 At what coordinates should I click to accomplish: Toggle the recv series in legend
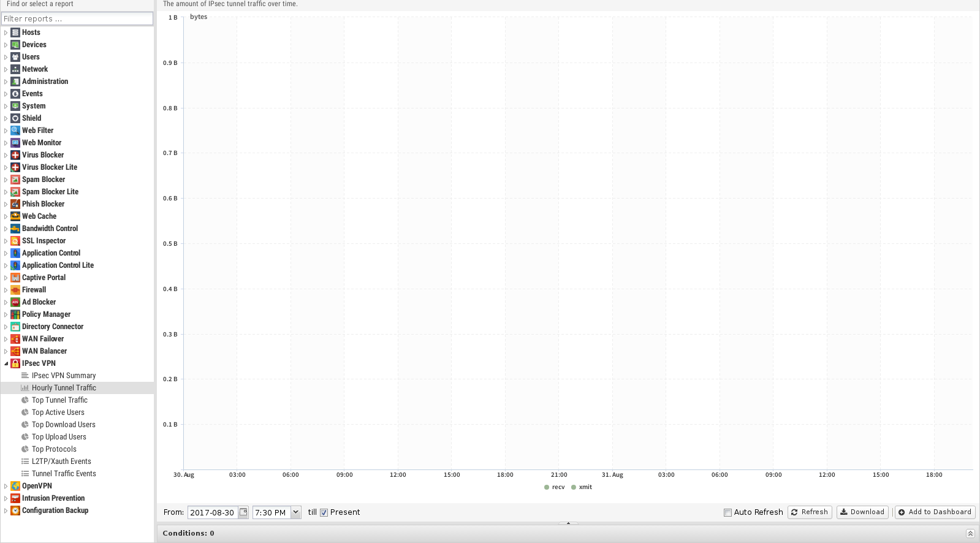(555, 487)
